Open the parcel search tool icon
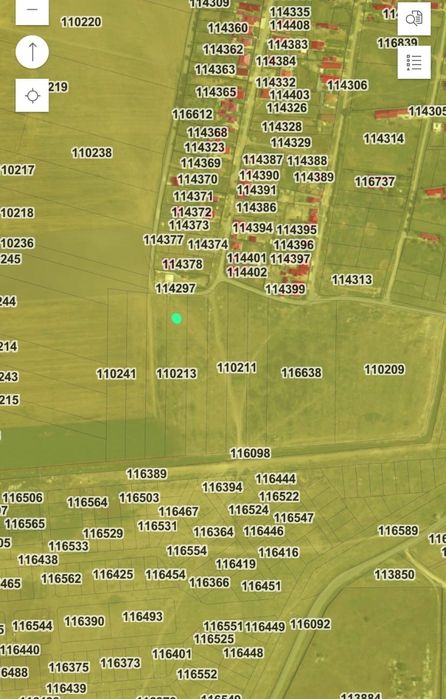This screenshot has width=446, height=699. click(x=414, y=19)
